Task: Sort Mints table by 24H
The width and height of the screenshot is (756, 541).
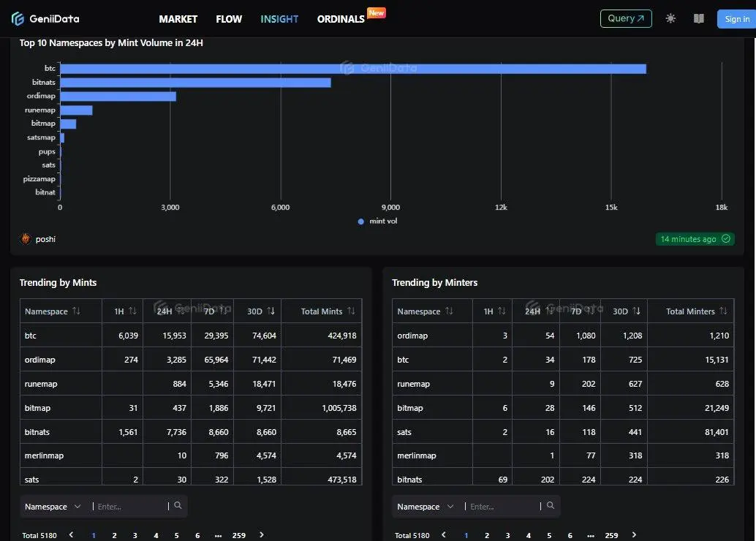Action: pos(181,311)
